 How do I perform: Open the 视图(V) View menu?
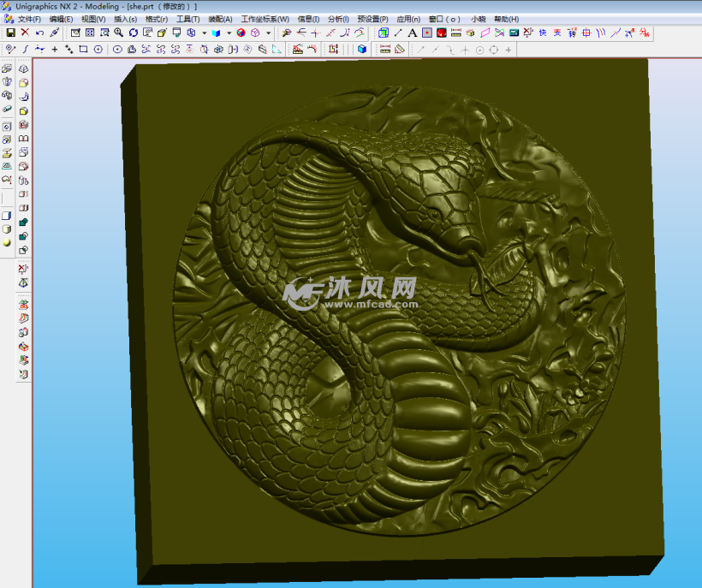tap(93, 19)
